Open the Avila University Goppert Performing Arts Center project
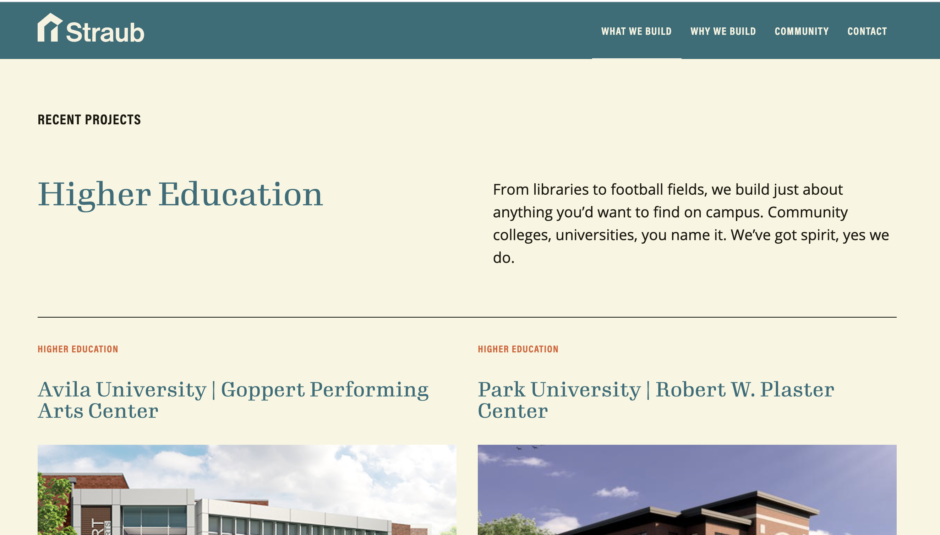Image resolution: width=940 pixels, height=535 pixels. (x=233, y=399)
